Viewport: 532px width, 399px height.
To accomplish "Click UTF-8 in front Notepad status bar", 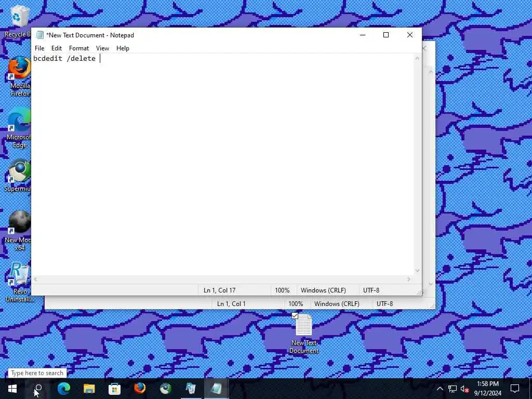I will [x=371, y=290].
